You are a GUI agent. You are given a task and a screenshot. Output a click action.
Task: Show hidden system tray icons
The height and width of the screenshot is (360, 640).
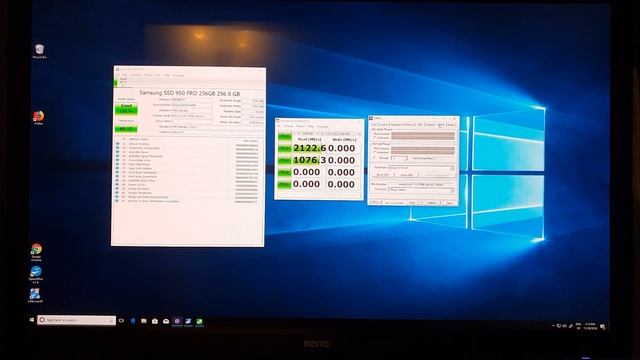553,326
